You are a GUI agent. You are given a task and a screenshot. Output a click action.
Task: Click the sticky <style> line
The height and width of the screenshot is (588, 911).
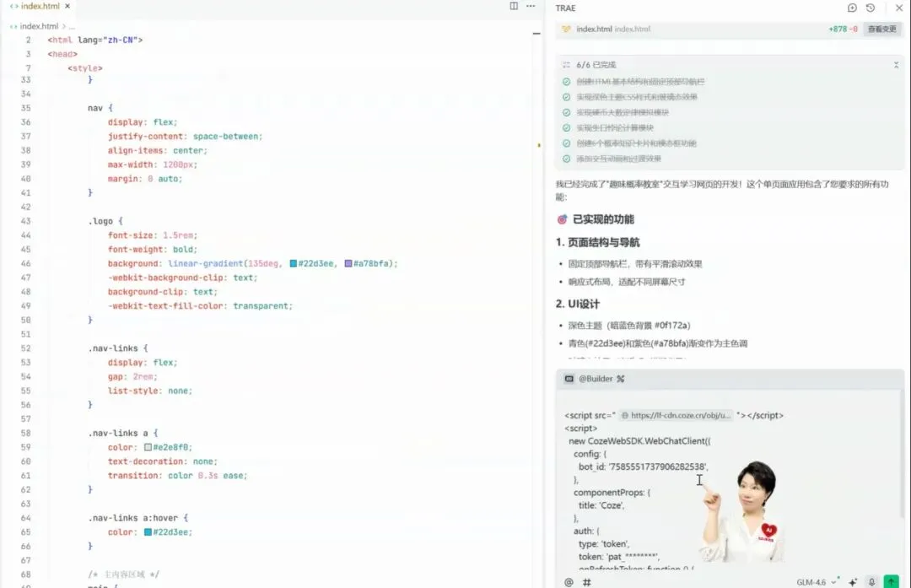pos(85,68)
